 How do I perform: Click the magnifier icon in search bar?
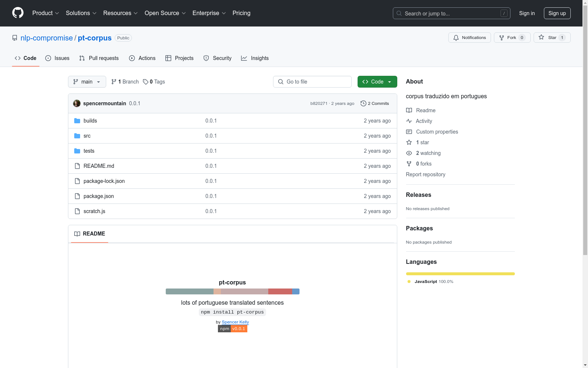click(399, 13)
